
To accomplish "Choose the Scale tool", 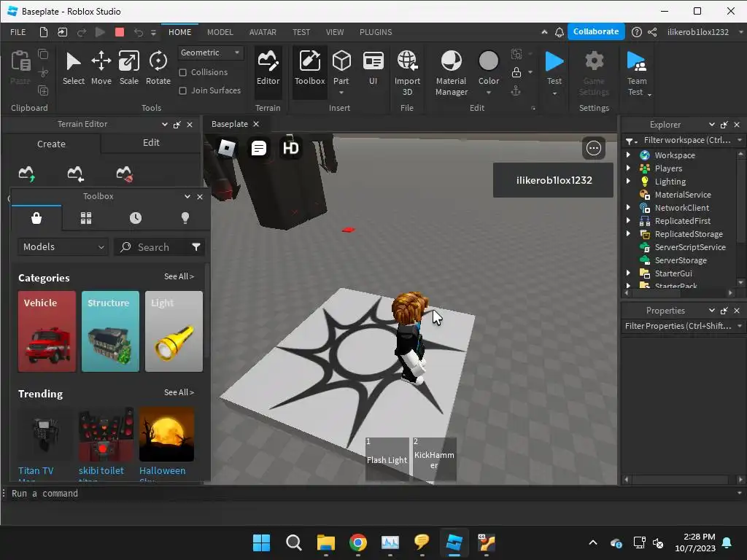I will point(128,68).
